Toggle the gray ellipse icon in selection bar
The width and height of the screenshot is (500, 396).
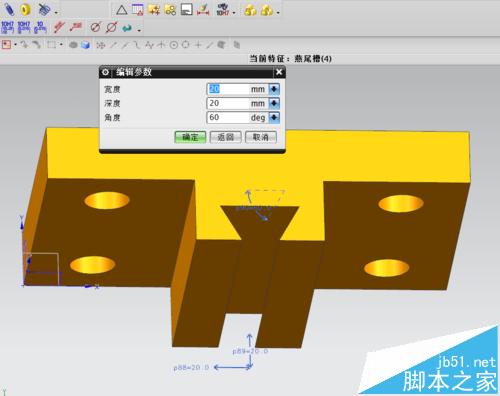pyautogui.click(x=73, y=45)
